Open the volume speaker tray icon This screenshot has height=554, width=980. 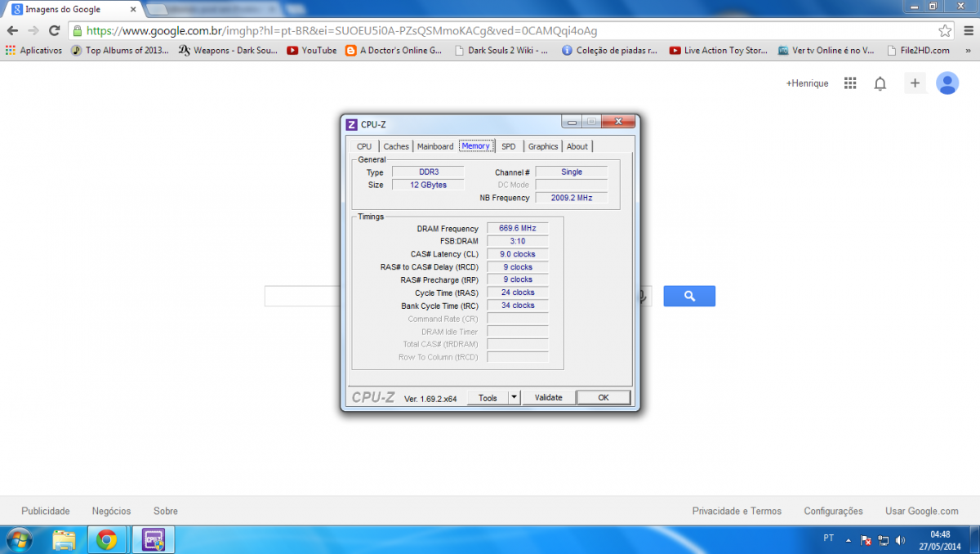(x=900, y=540)
